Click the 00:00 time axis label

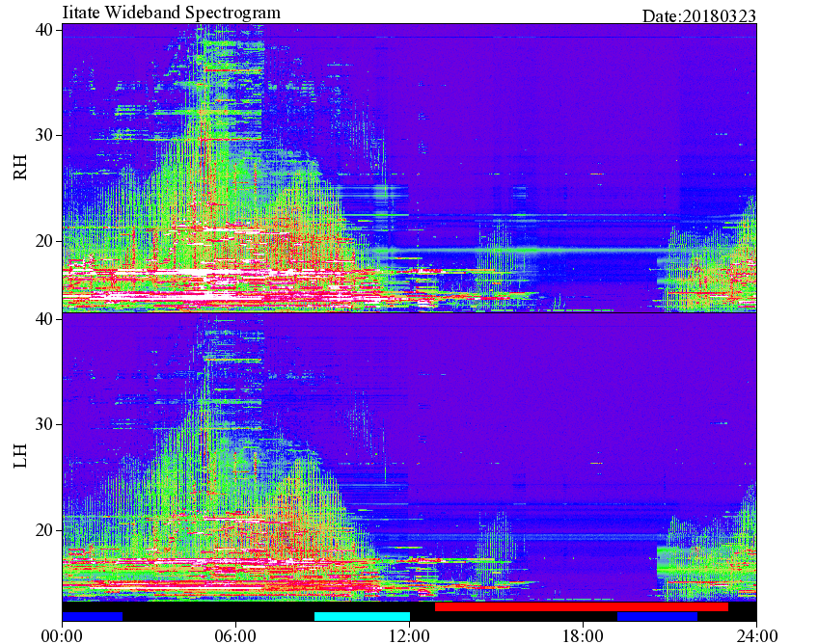click(62, 636)
